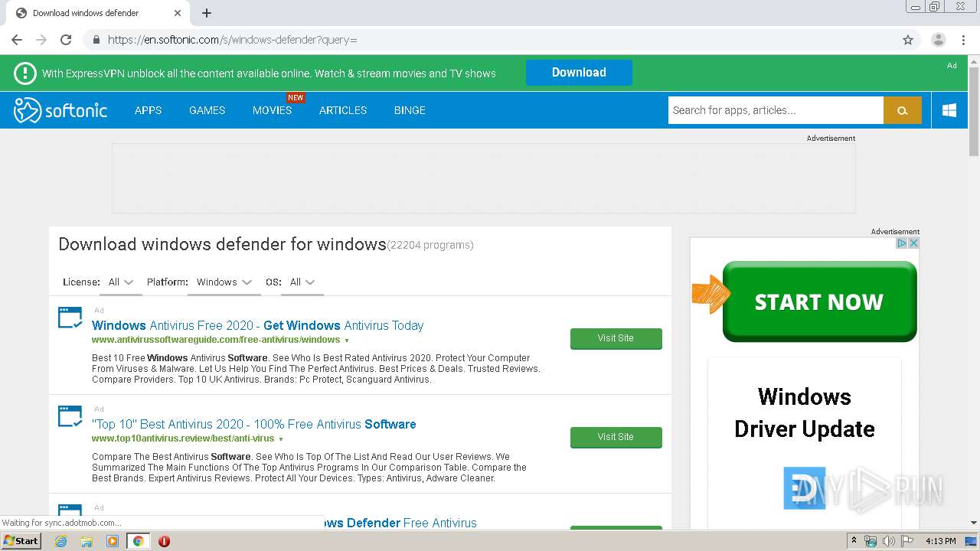The width and height of the screenshot is (980, 551).
Task: Click the red Opera-style taskbar icon
Action: pos(164,541)
